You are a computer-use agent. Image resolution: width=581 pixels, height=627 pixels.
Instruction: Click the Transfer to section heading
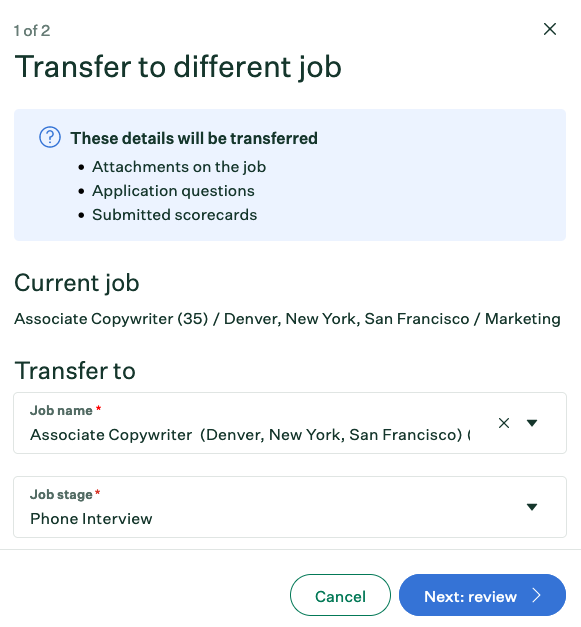[75, 370]
